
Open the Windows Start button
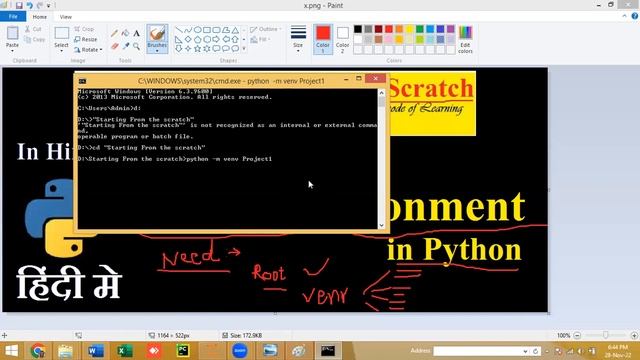coord(11,351)
